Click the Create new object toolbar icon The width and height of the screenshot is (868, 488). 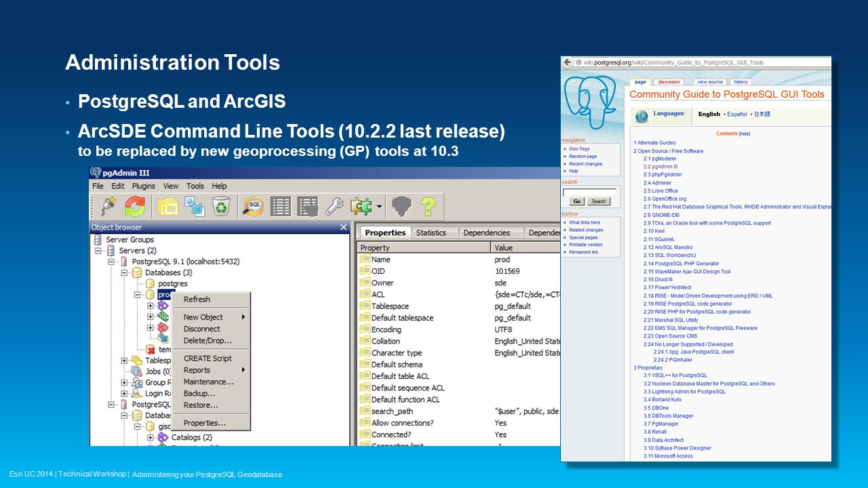click(x=195, y=206)
